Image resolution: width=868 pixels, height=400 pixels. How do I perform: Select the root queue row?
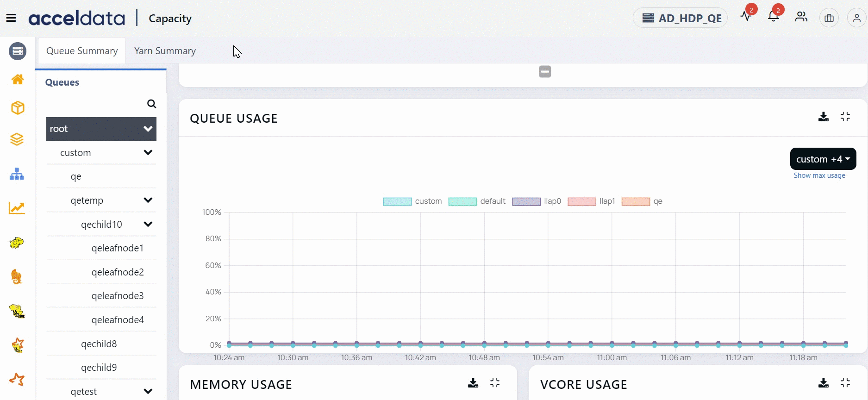[x=101, y=129]
